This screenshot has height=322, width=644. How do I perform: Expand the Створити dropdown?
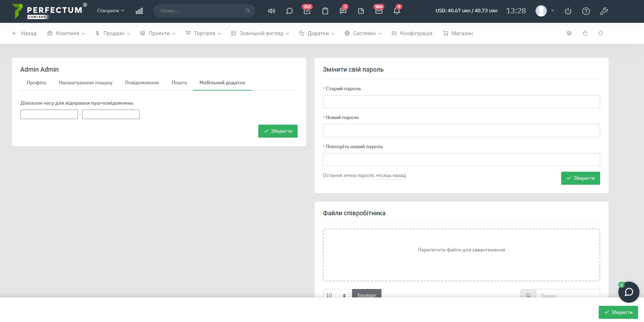(110, 11)
